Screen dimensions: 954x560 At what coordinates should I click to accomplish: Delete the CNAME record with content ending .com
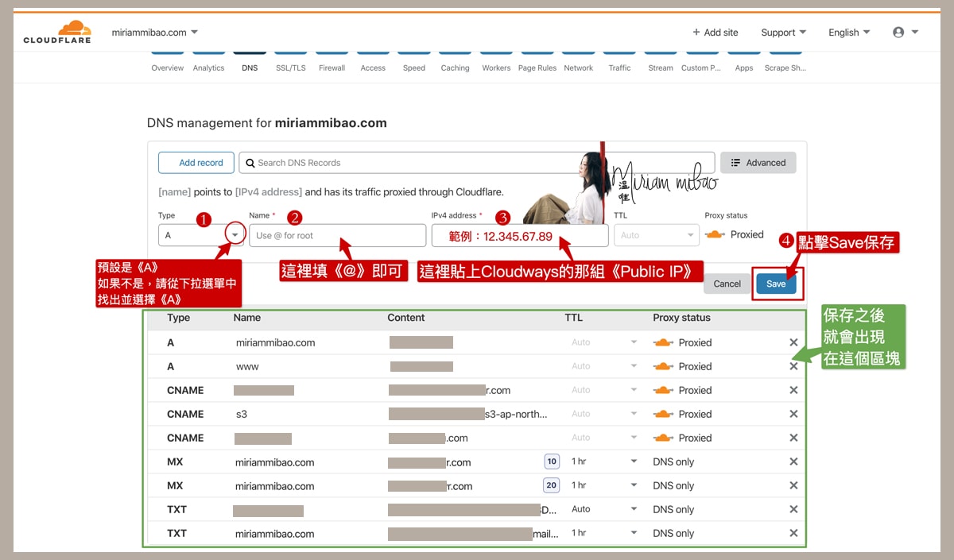pyautogui.click(x=793, y=438)
